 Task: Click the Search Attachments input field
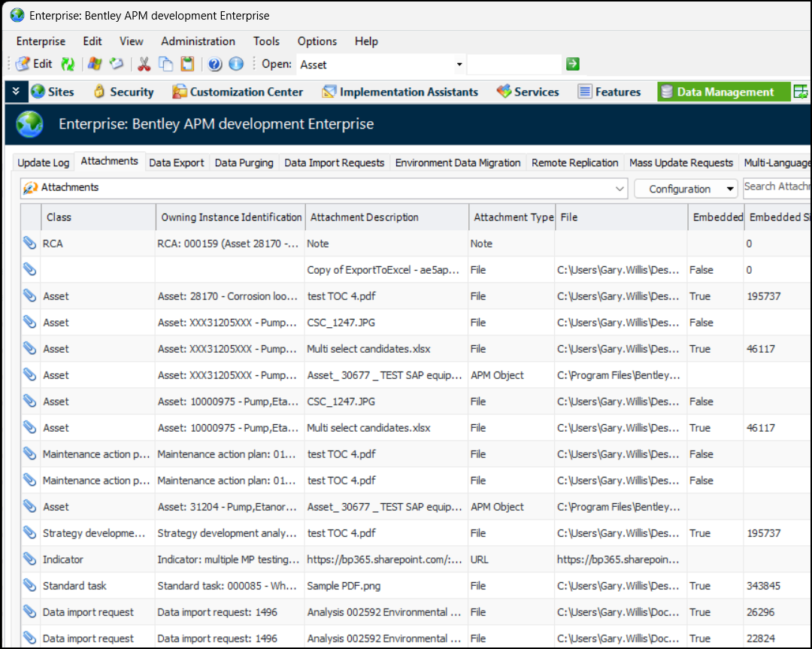tap(776, 187)
